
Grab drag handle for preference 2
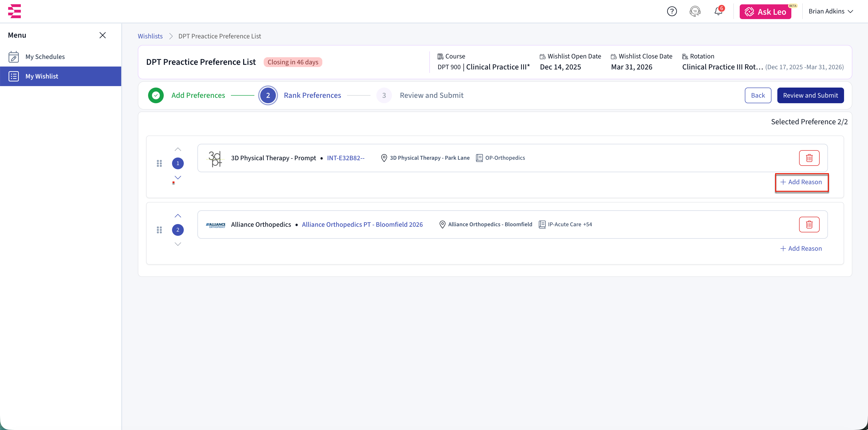(x=159, y=230)
